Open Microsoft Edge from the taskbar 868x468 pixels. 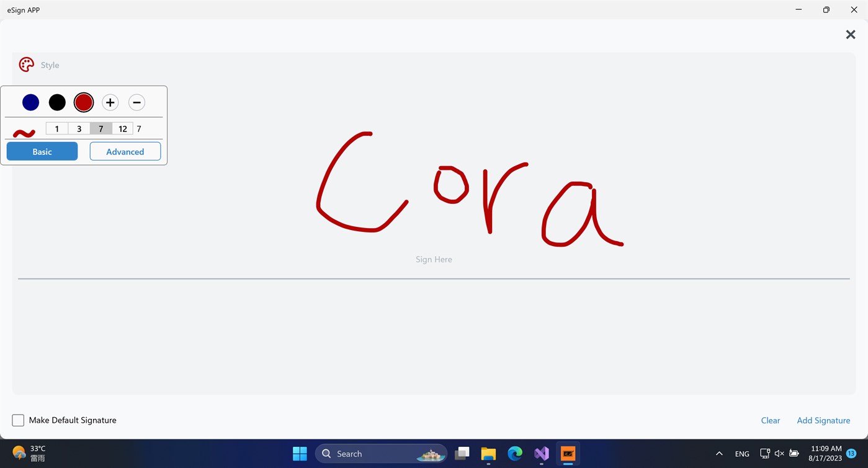(x=515, y=453)
